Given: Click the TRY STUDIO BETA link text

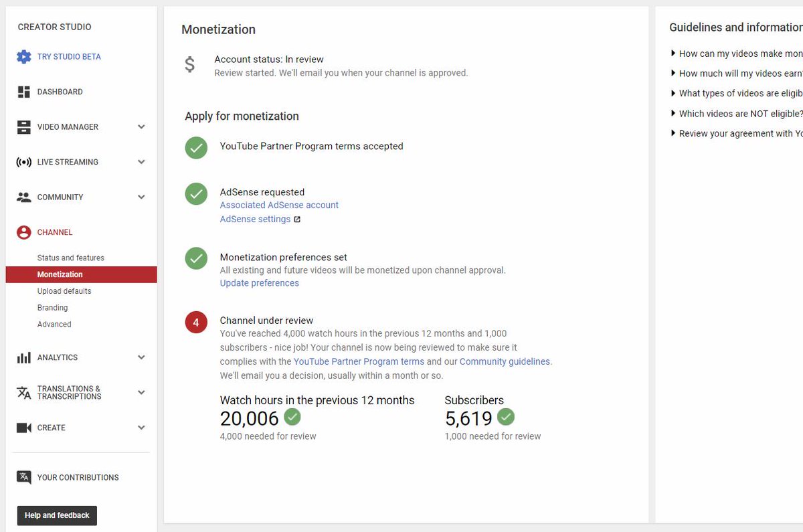Looking at the screenshot, I should tap(69, 57).
